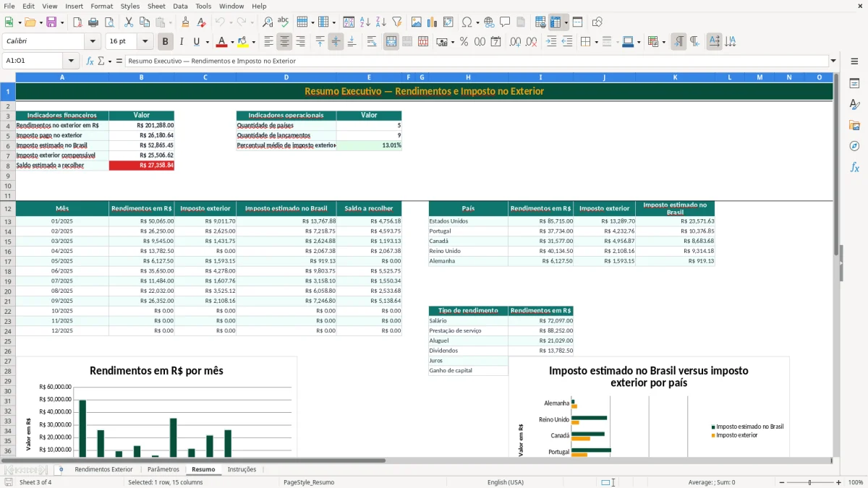Switch to the Rendimentos Exterior sheet tab

tap(103, 469)
